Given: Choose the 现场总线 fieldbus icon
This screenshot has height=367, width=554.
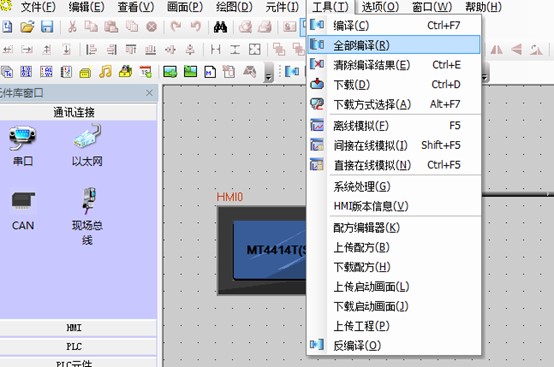Looking at the screenshot, I should (x=88, y=201).
